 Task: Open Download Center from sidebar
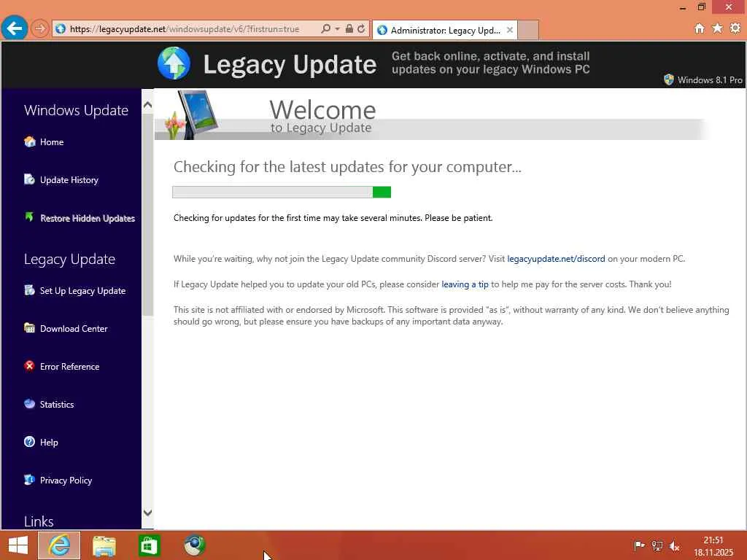74,329
